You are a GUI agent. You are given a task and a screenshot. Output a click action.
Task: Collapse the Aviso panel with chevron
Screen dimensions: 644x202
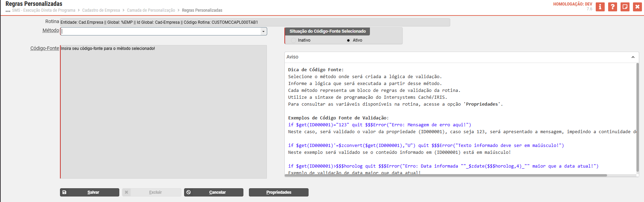(633, 57)
